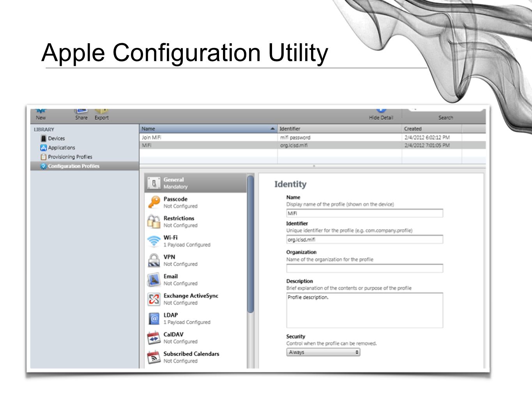Screen dimensions: 532x399
Task: Click the 'org.lcisd.mifi' table cell
Action: (x=293, y=145)
